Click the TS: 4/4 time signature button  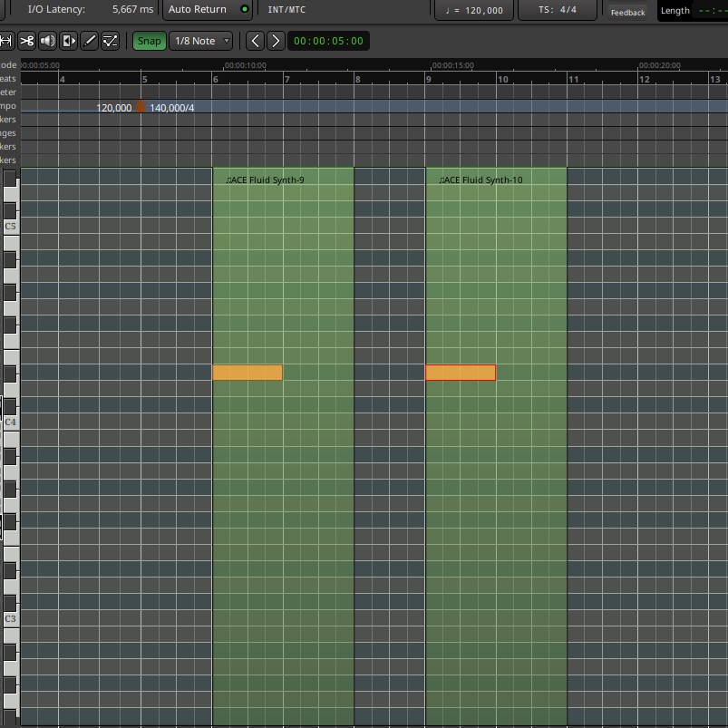click(557, 10)
